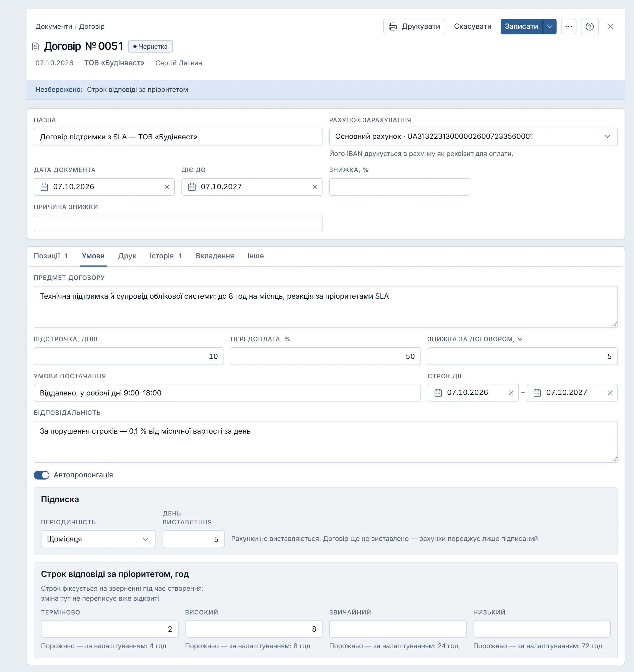The width and height of the screenshot is (634, 672).
Task: Click the Предмет договору text area
Action: (326, 307)
